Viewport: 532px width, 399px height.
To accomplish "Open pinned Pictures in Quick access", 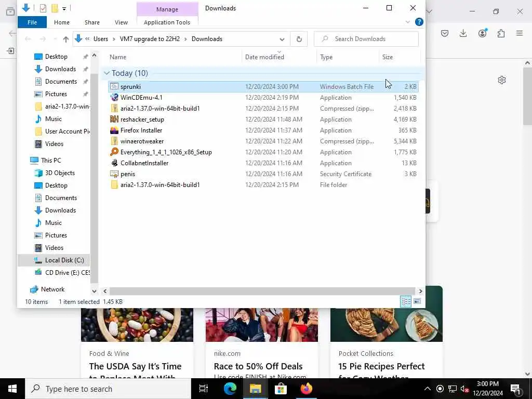I will (56, 94).
